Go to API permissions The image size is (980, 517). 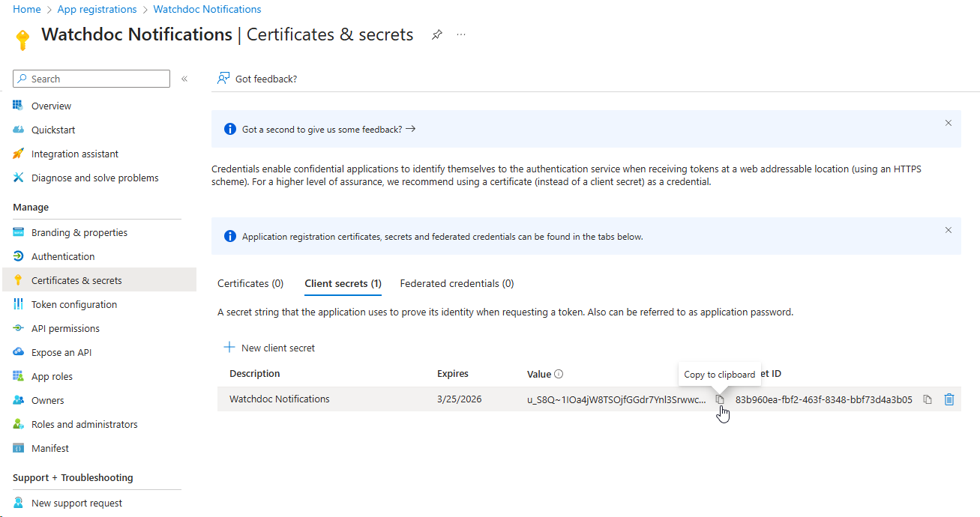tap(65, 328)
